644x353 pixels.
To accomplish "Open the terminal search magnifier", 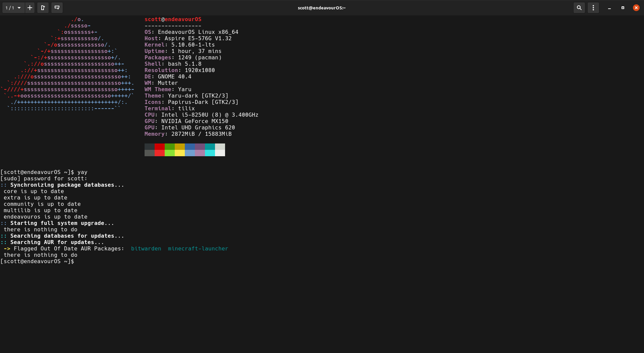I will (579, 8).
